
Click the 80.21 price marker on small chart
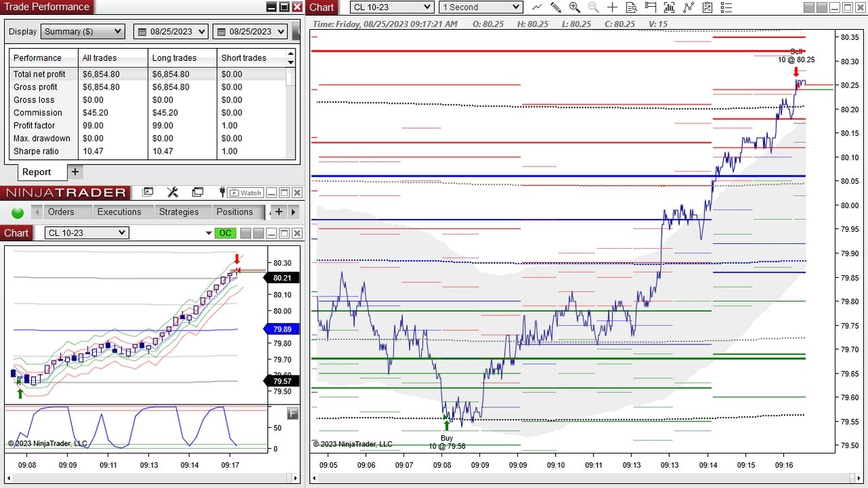[282, 278]
